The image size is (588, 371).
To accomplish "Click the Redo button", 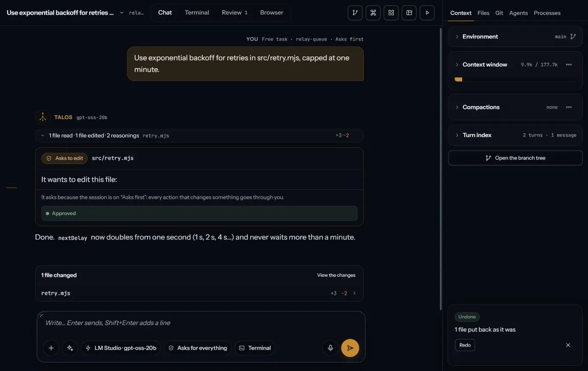I will pyautogui.click(x=465, y=345).
